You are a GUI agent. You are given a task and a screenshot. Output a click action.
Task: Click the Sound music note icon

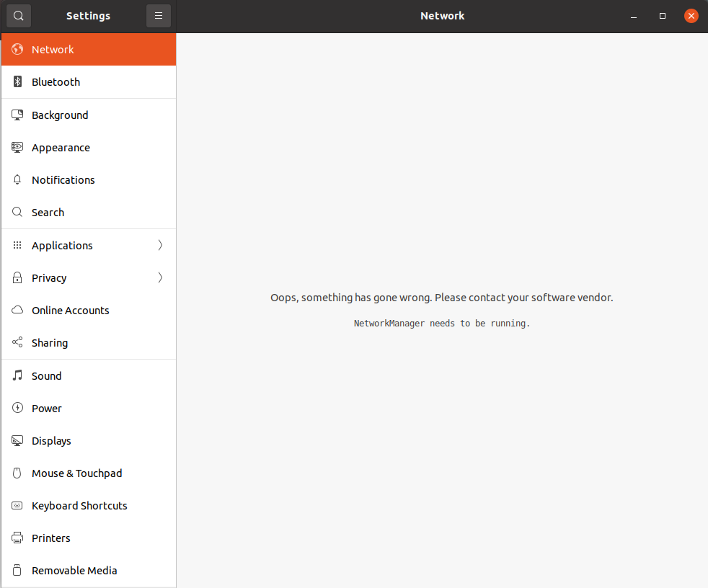(17, 375)
